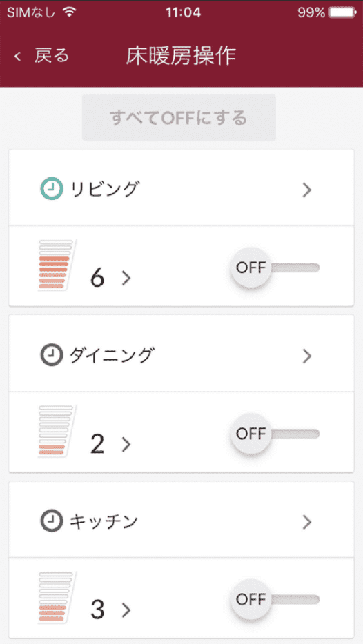Open the リビング room row
Viewport: 363px width, 644px height.
pos(181,188)
